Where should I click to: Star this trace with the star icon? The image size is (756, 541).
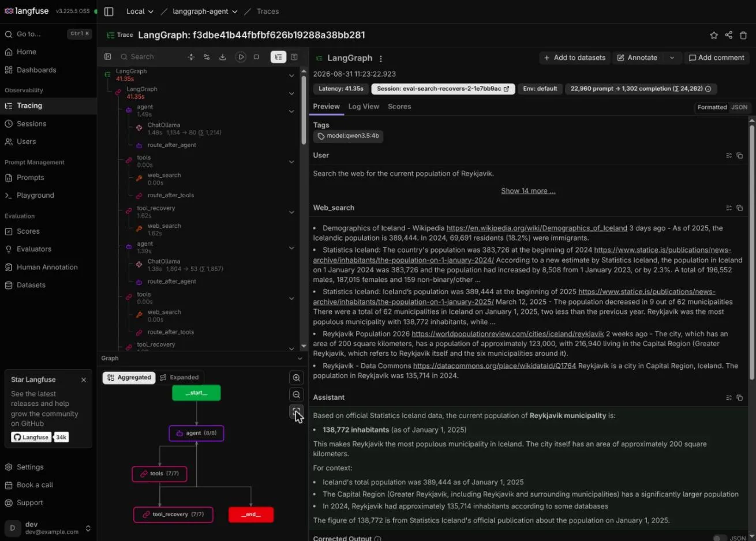(x=714, y=35)
